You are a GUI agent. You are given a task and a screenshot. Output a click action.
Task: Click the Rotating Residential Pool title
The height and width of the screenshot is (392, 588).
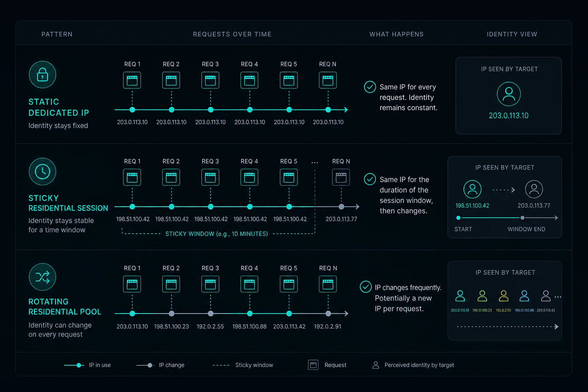coord(65,307)
